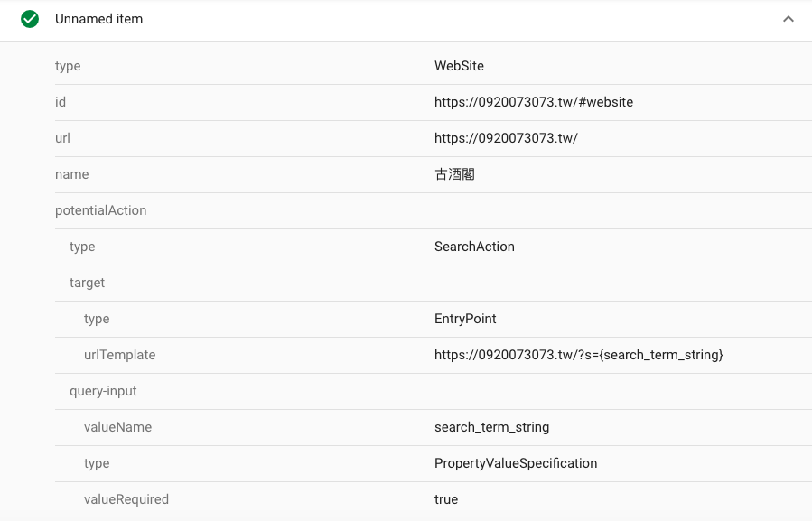Click the 'target' property label
This screenshot has height=521, width=812.
87,283
